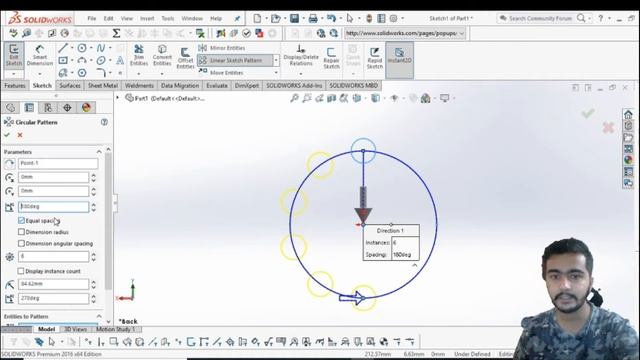The width and height of the screenshot is (640, 360).
Task: Click the radius field showing 84.62mm
Action: point(53,284)
